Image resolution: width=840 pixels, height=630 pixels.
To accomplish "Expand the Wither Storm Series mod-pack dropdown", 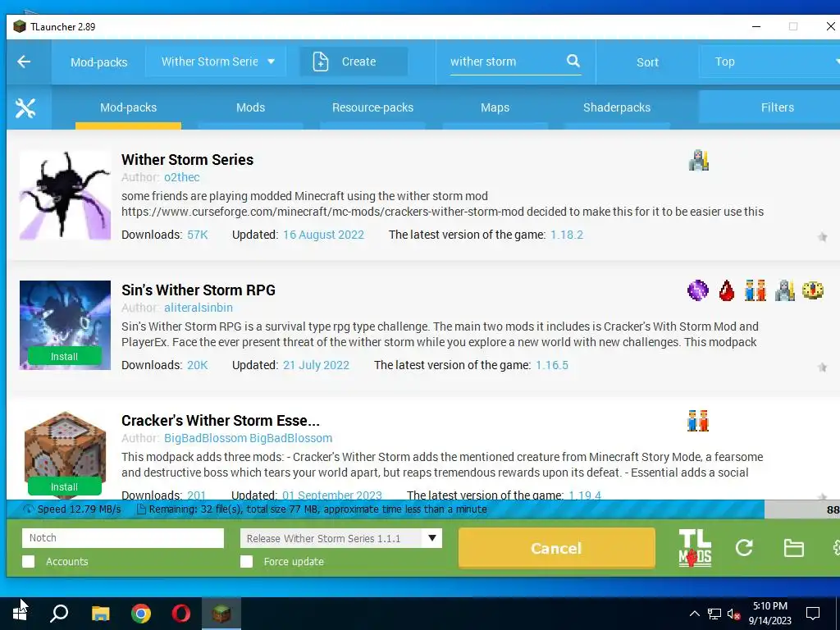I will point(216,62).
